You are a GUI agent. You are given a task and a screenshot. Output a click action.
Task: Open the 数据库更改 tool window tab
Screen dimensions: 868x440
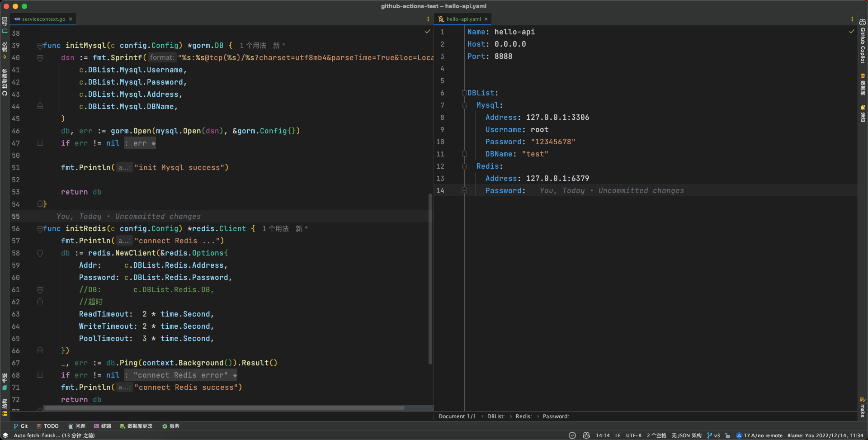pos(136,426)
